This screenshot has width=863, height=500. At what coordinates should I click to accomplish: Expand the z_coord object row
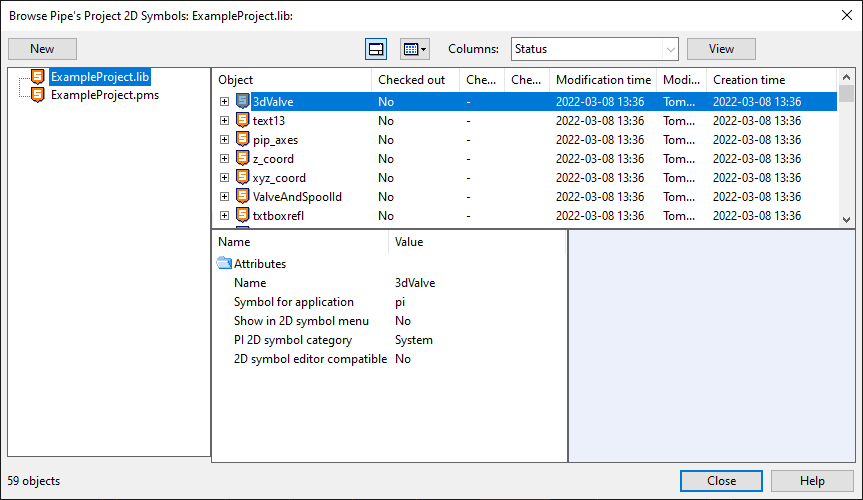(225, 159)
